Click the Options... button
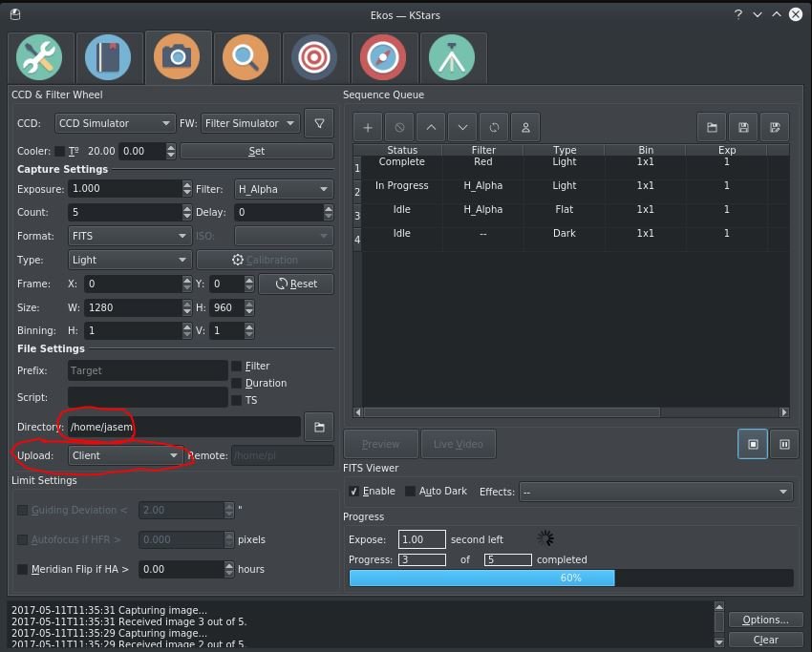Image resolution: width=812 pixels, height=652 pixels. (x=765, y=620)
